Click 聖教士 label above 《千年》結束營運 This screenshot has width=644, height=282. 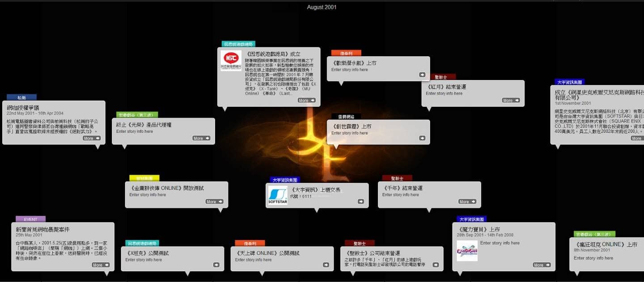point(397,178)
